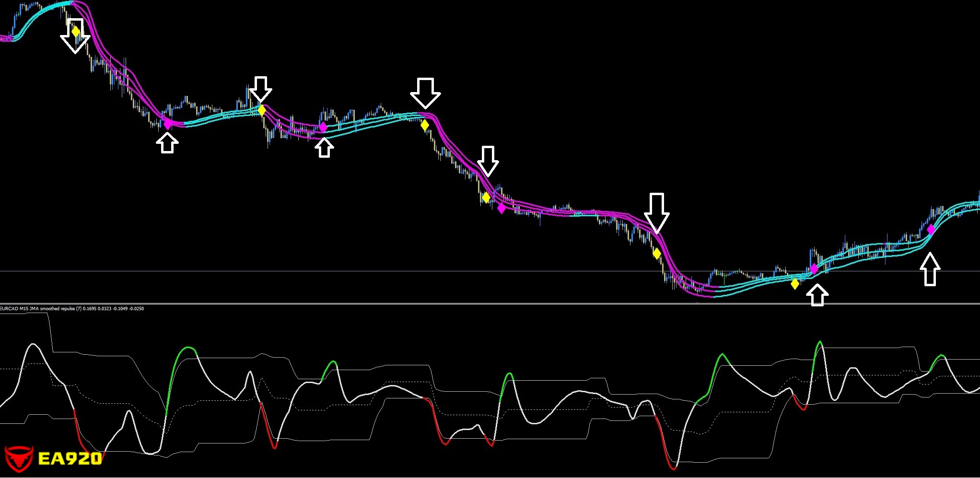Click the second white up arrow from left
This screenshot has height=478, width=980.
324,148
